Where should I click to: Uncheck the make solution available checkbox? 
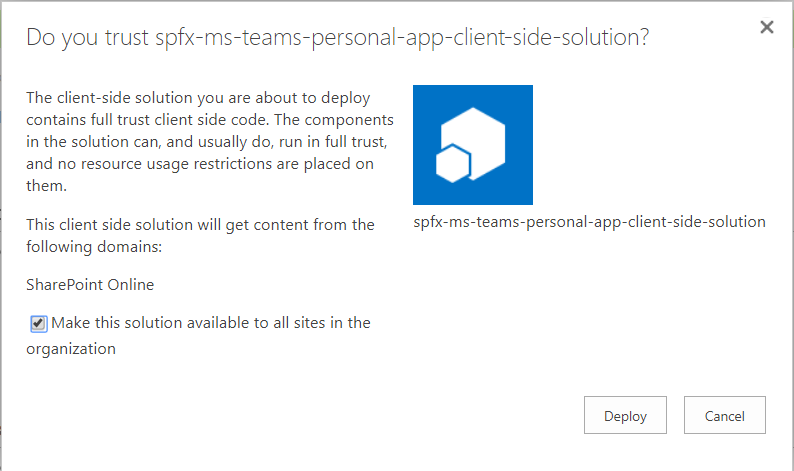click(38, 323)
